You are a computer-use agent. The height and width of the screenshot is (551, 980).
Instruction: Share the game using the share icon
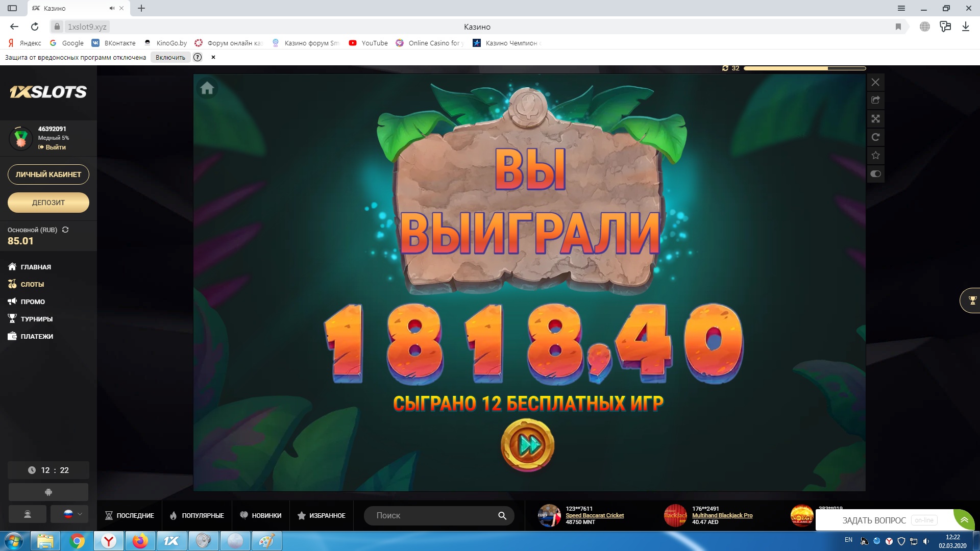[x=876, y=101]
